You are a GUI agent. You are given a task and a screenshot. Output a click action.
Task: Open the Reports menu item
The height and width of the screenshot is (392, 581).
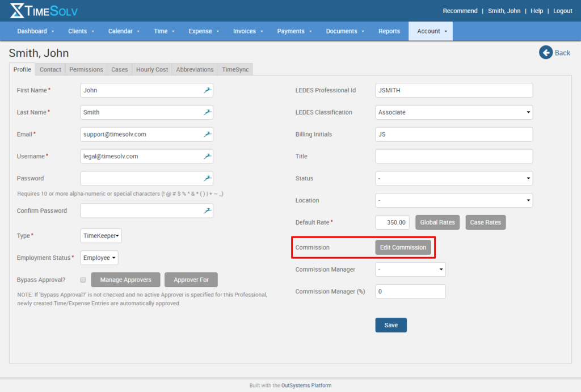(389, 31)
